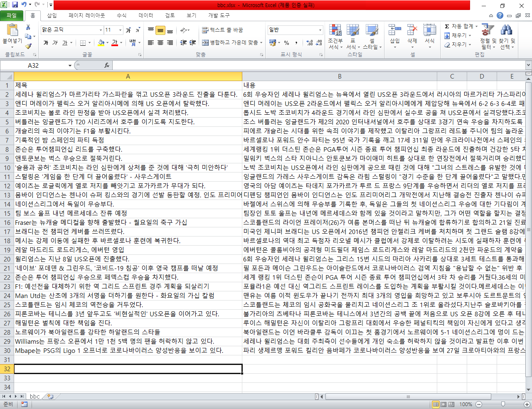
Task: Click the zoom in plus button
Action: (x=527, y=404)
